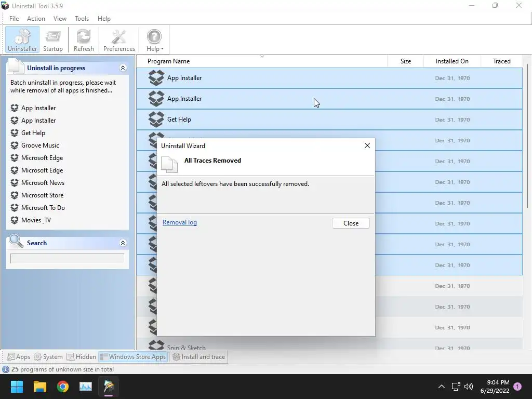Sort by Program Name column
This screenshot has height=399, width=532.
tap(262, 61)
